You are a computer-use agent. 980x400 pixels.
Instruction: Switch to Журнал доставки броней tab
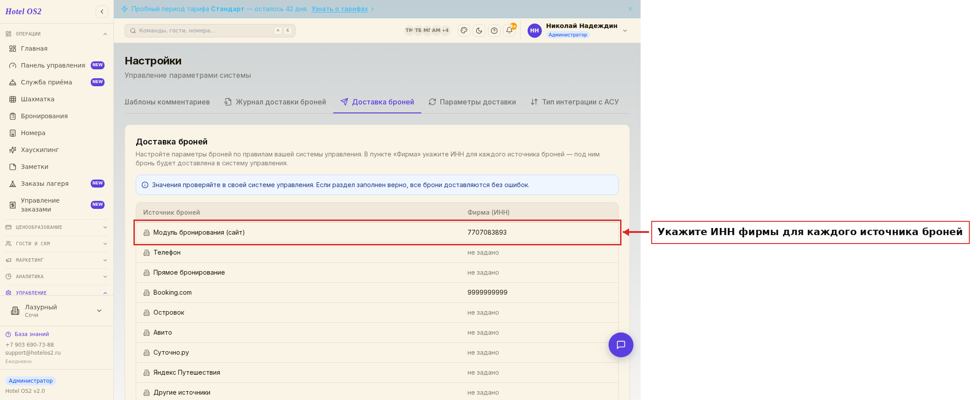tap(275, 102)
